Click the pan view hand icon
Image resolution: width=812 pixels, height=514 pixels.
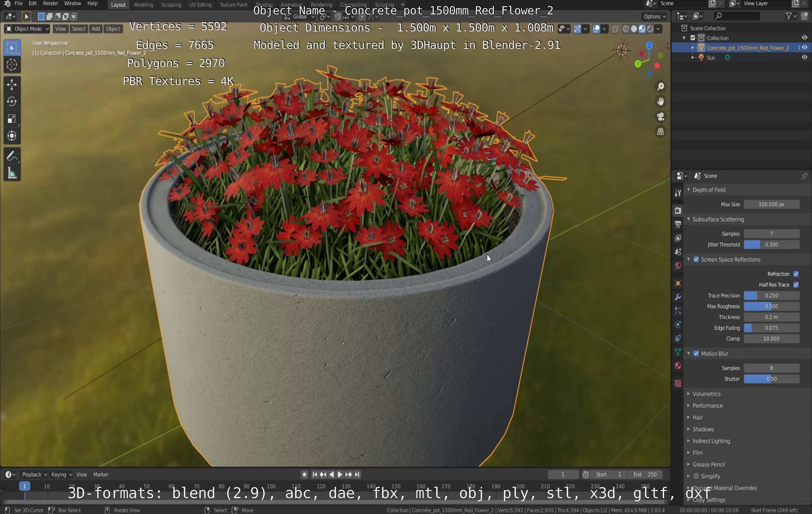click(x=661, y=102)
